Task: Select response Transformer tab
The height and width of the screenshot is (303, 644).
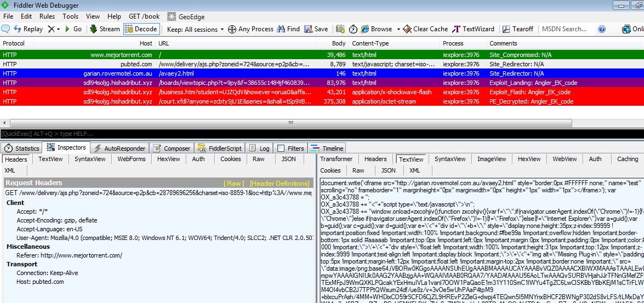Action: (337, 159)
